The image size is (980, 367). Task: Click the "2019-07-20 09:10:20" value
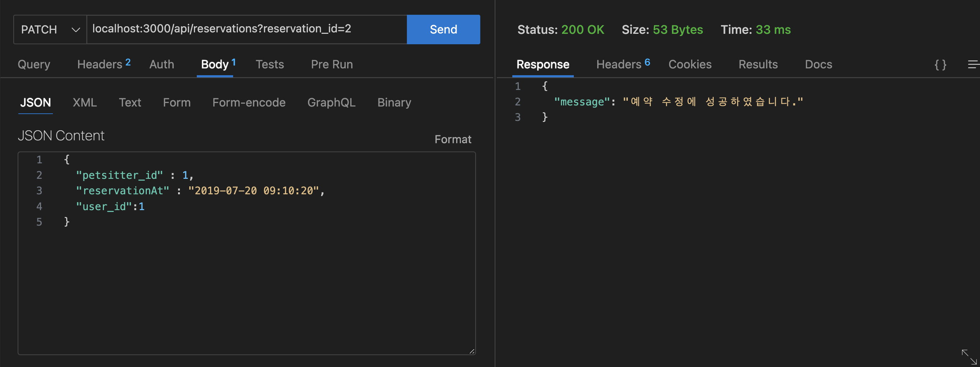[x=253, y=191]
